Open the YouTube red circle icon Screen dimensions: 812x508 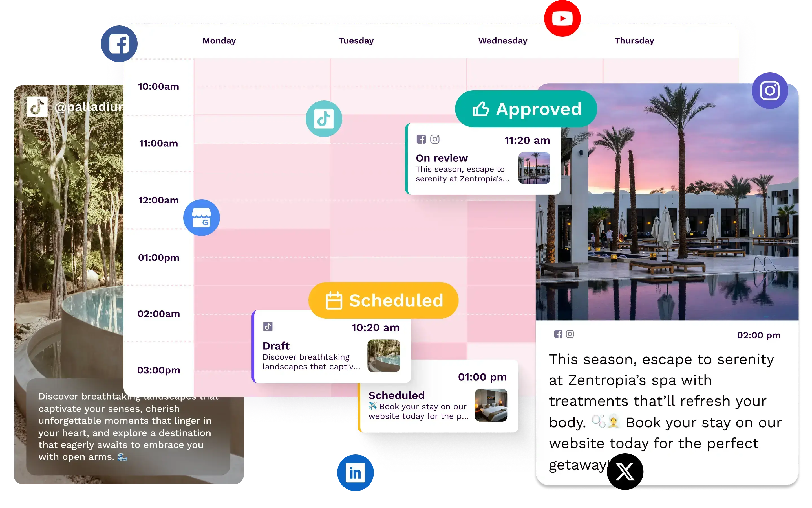562,18
